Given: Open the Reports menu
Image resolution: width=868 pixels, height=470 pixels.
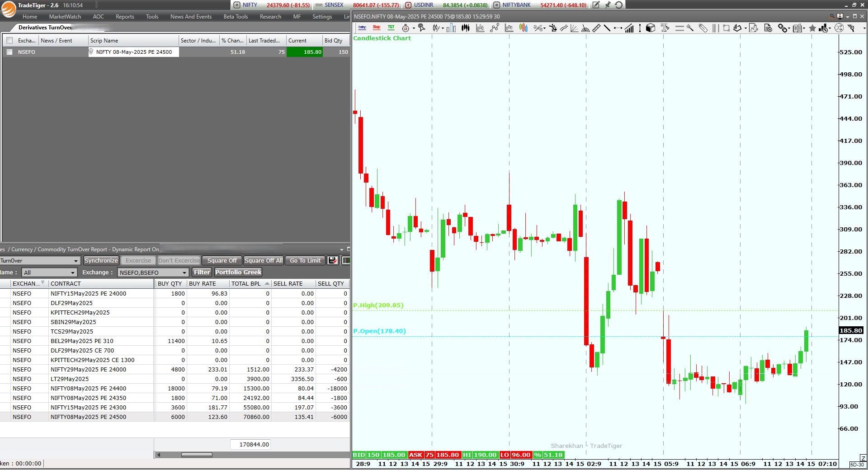Looking at the screenshot, I should coord(125,17).
